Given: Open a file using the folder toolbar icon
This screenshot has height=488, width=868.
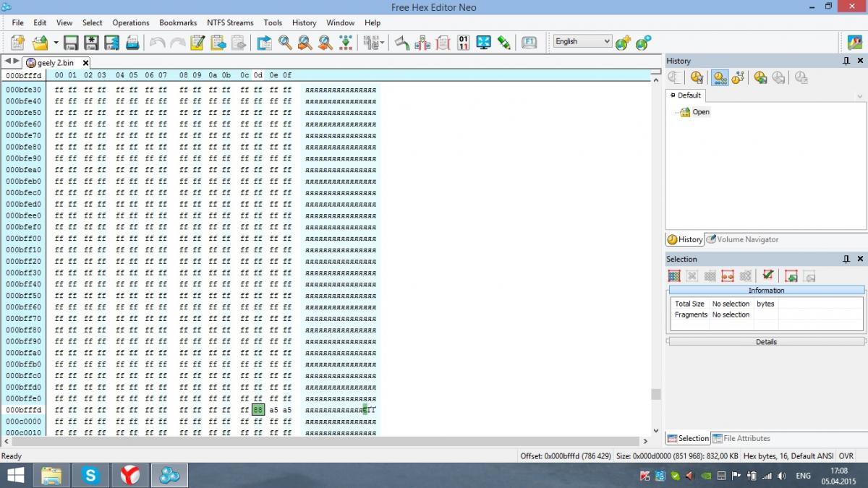Looking at the screenshot, I should 41,43.
